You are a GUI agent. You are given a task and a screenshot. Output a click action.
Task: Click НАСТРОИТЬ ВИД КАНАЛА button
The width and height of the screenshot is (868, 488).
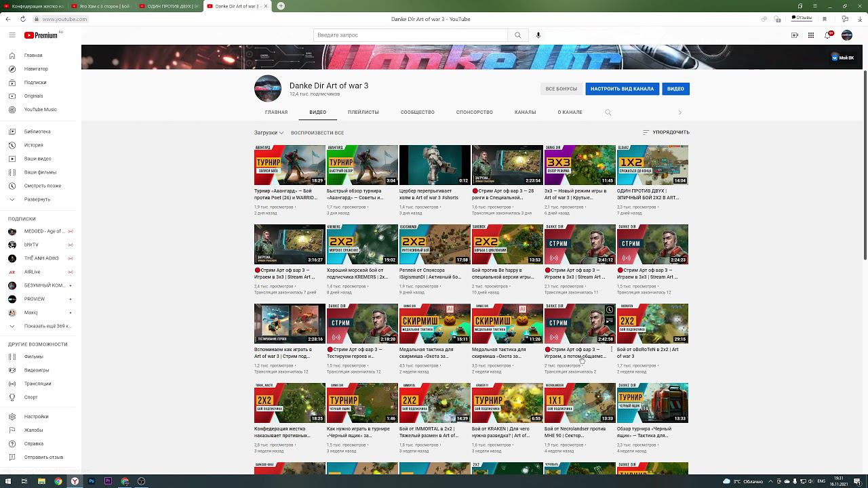[x=623, y=89]
